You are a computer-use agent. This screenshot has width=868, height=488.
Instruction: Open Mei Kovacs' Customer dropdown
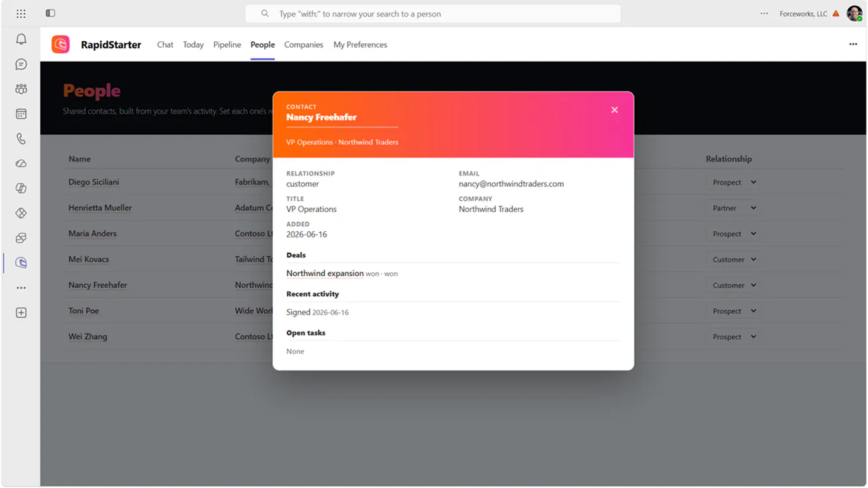(x=733, y=259)
